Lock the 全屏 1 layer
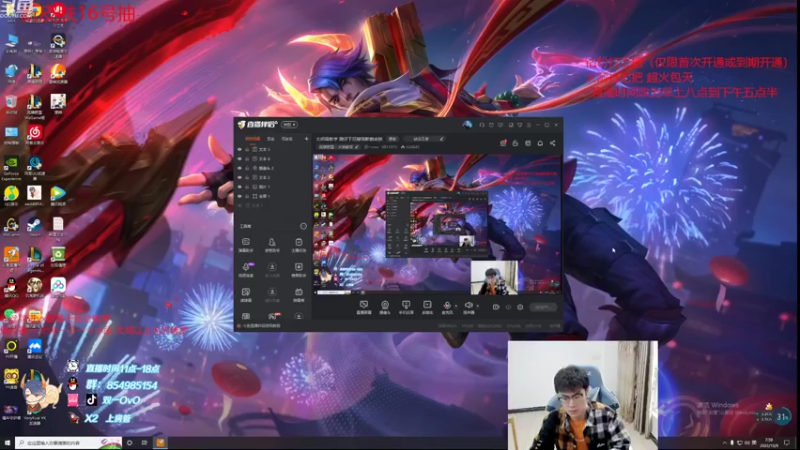Screen dimensions: 800x450 click(x=247, y=196)
